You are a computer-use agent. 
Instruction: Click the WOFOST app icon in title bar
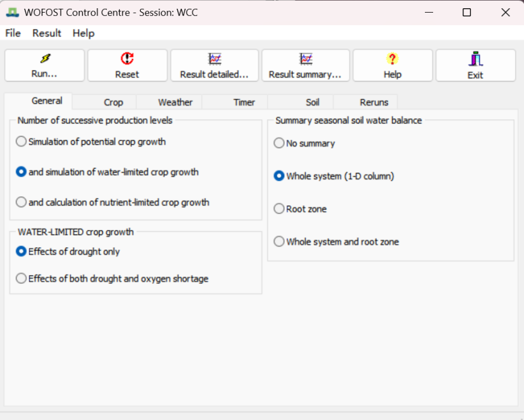[x=13, y=13]
